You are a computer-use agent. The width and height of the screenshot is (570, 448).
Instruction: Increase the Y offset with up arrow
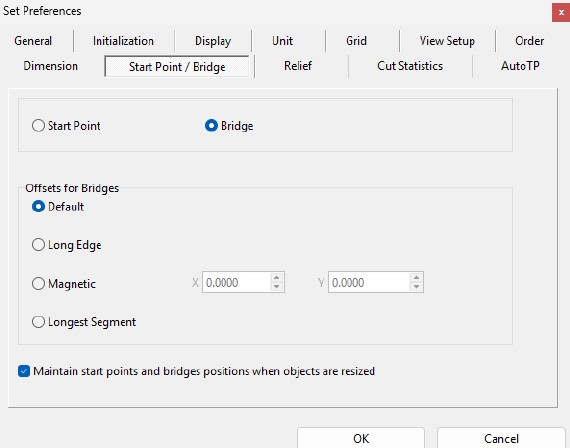(416, 278)
